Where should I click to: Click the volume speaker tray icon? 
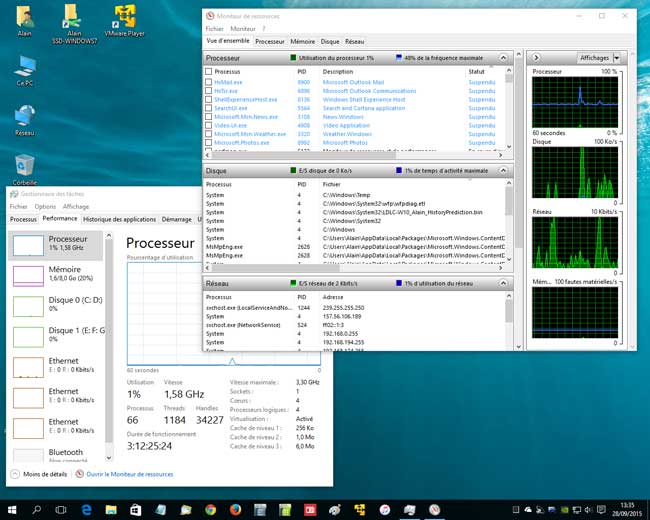(589, 510)
